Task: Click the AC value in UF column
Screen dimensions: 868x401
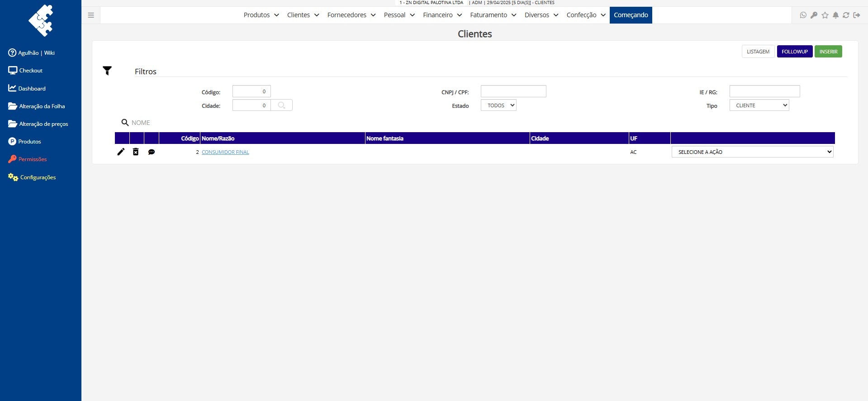Action: pos(633,152)
